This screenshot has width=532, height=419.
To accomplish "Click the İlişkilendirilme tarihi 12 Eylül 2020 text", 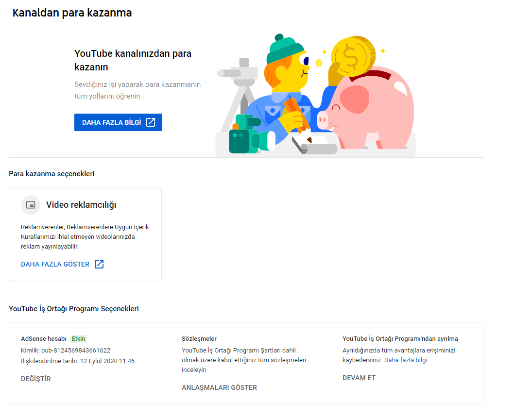I will click(78, 361).
